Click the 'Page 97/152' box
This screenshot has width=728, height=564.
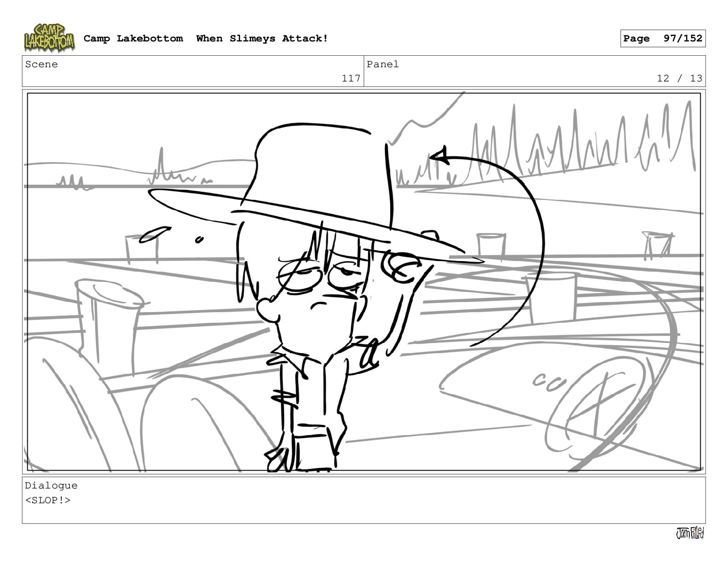tap(663, 39)
